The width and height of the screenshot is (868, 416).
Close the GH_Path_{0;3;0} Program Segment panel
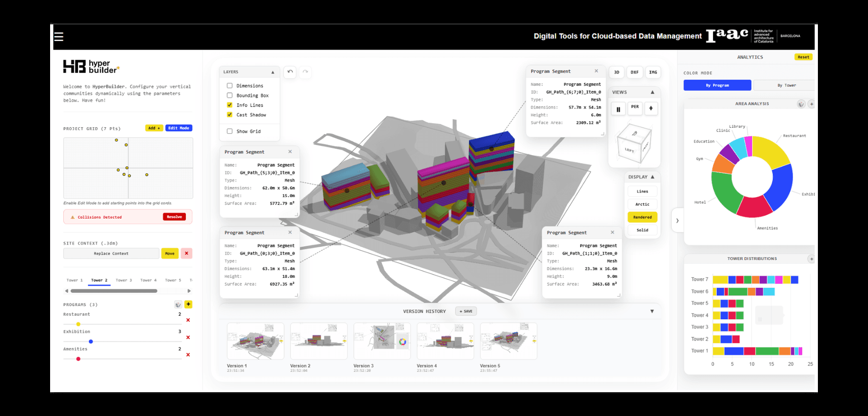tap(290, 232)
